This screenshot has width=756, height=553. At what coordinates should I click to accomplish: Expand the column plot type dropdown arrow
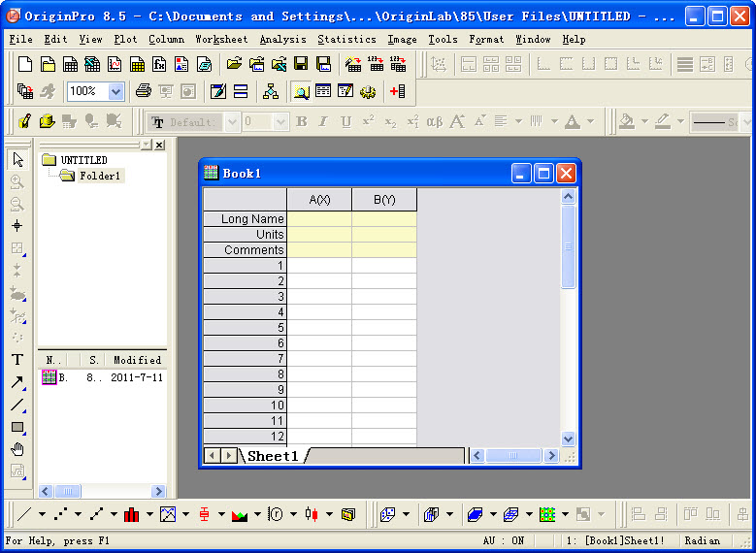coord(149,514)
